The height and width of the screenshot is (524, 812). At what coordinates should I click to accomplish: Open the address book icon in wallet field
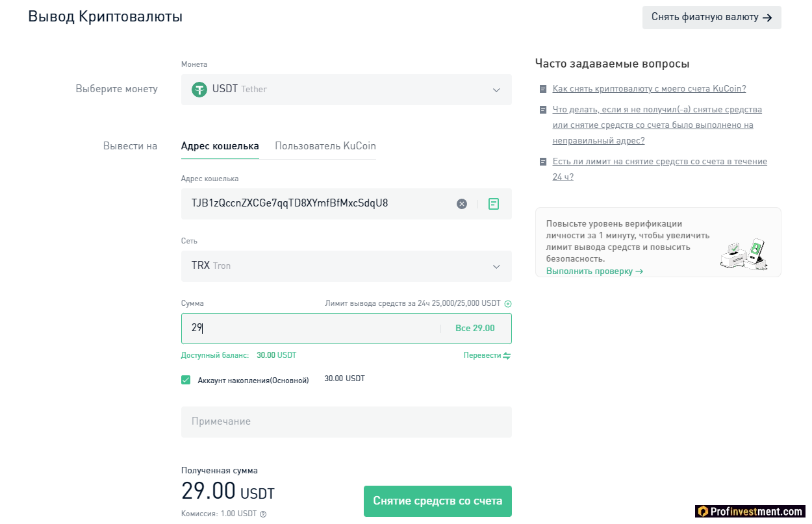pyautogui.click(x=494, y=204)
